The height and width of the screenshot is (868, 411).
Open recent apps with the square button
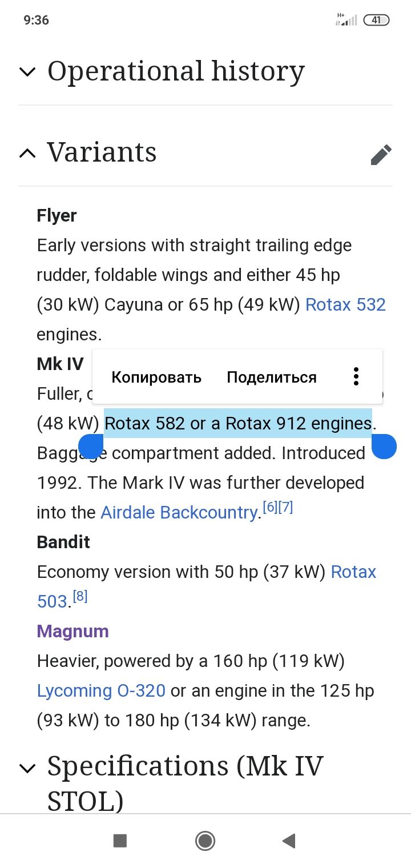(x=119, y=841)
